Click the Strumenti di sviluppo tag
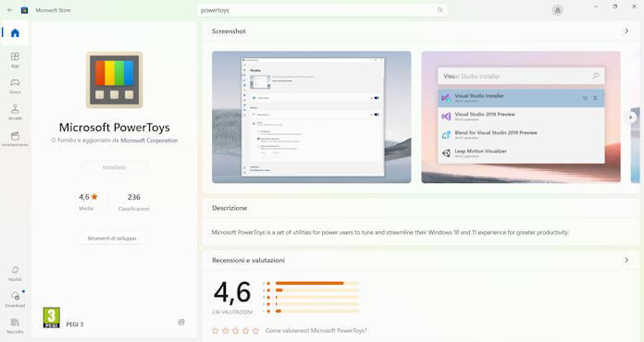The height and width of the screenshot is (342, 644). [x=112, y=238]
